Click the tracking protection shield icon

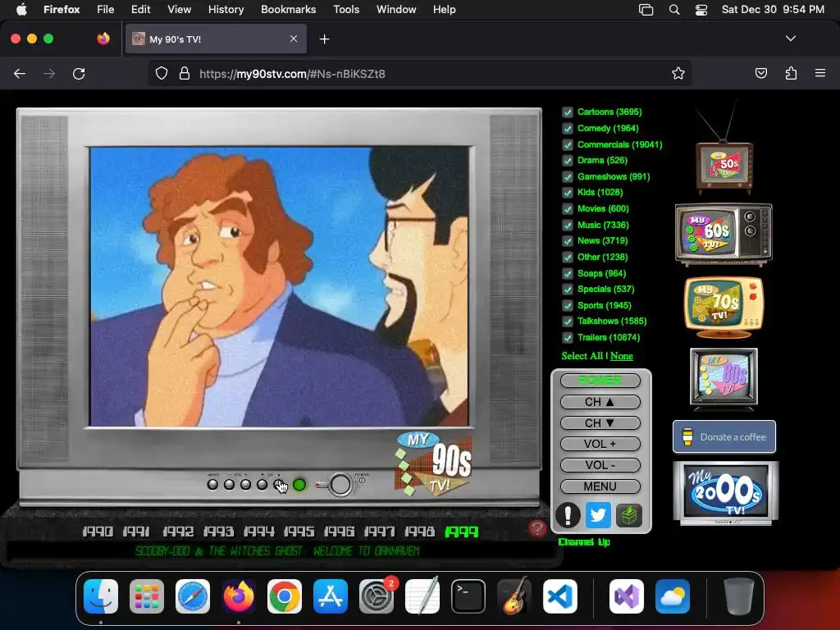click(162, 73)
